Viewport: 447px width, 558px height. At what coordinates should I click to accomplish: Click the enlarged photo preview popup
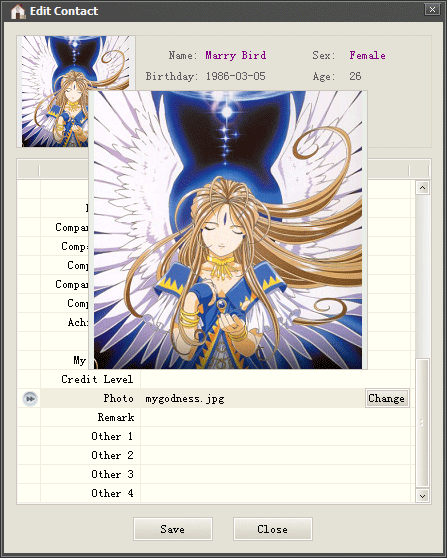pyautogui.click(x=228, y=230)
